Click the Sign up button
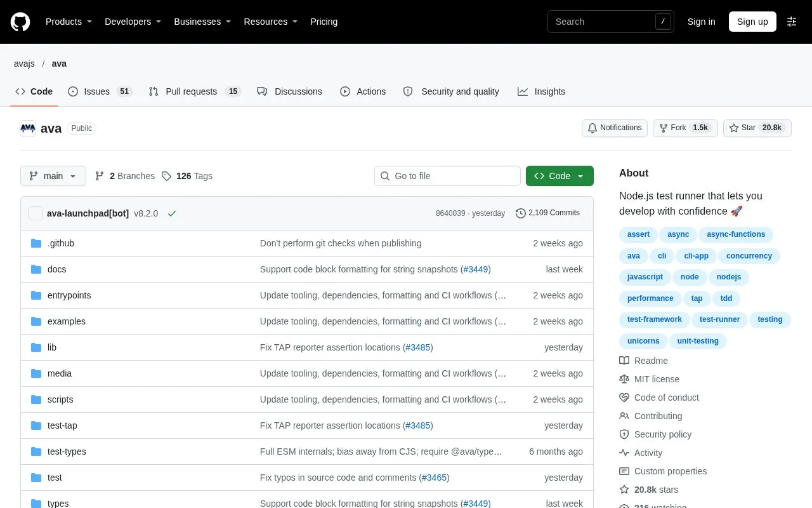The image size is (812, 508). click(752, 22)
